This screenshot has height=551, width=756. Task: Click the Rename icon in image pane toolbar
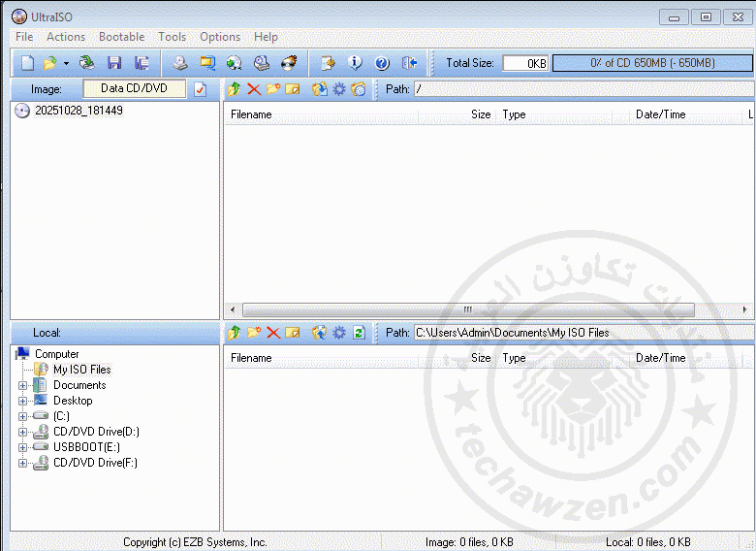tap(292, 89)
